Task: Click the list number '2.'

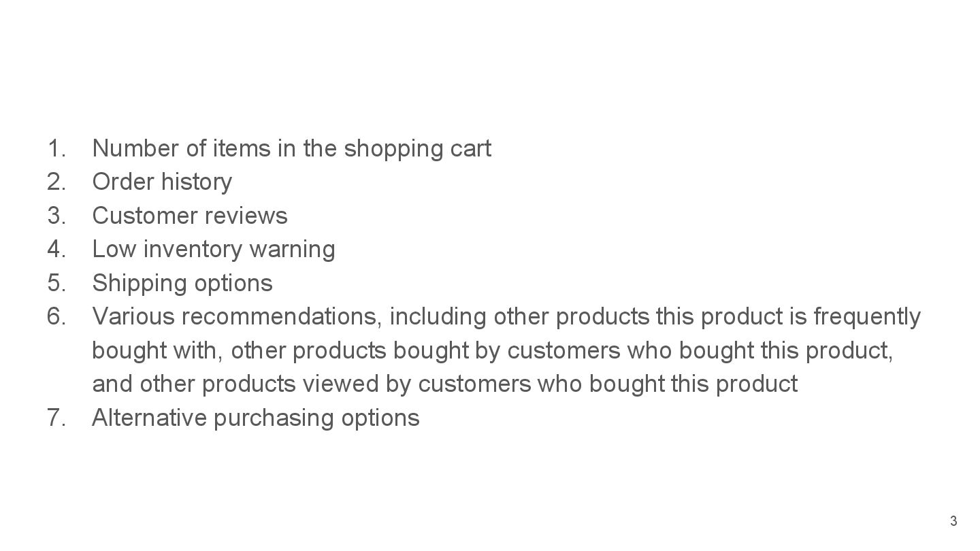Action: pyautogui.click(x=57, y=182)
